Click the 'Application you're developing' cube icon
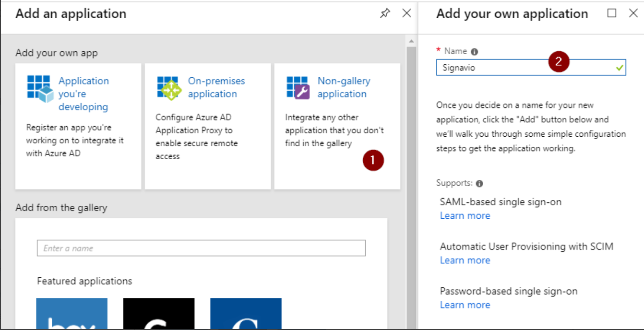Screen dimensions: 644x330 tap(40, 89)
